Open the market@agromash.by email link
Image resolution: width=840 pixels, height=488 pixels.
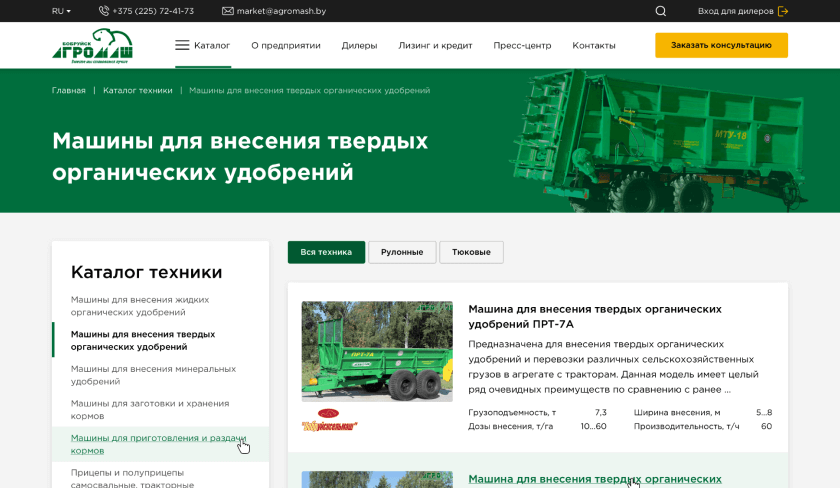click(x=281, y=11)
